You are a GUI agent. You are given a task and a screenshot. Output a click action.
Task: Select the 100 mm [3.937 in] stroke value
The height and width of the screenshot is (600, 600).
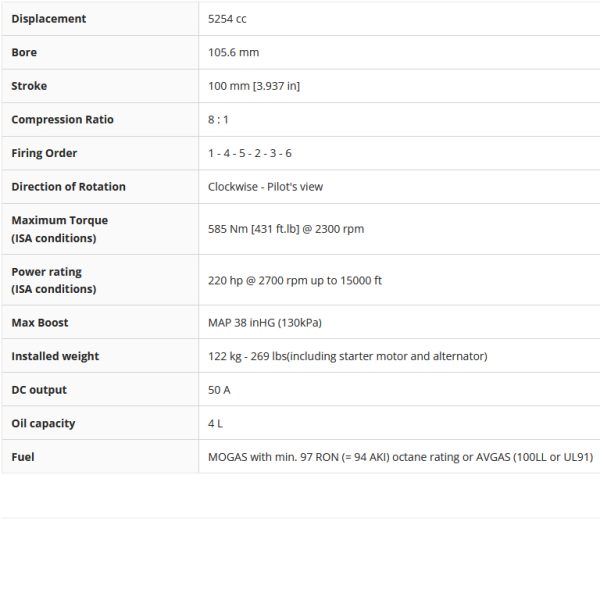pos(254,86)
